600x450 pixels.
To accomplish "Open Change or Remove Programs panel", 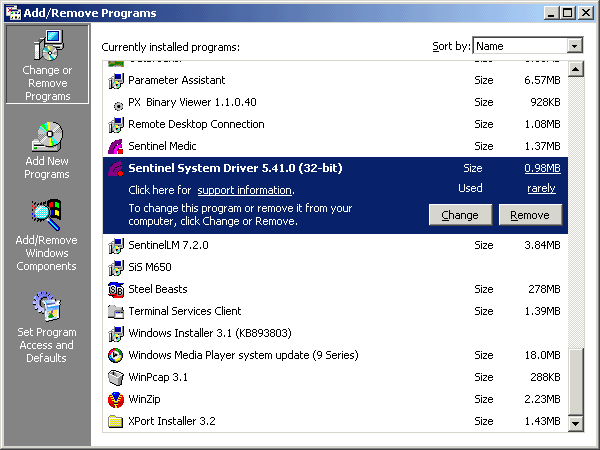I will click(x=47, y=64).
